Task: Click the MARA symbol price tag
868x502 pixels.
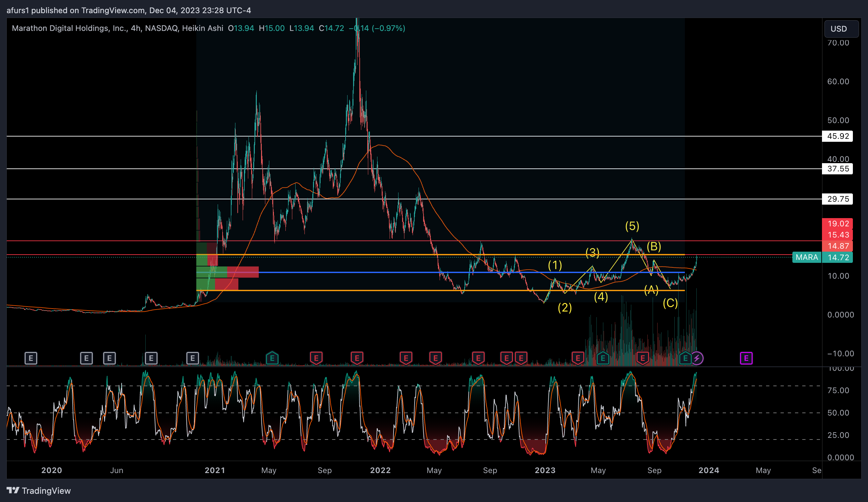Action: click(807, 257)
